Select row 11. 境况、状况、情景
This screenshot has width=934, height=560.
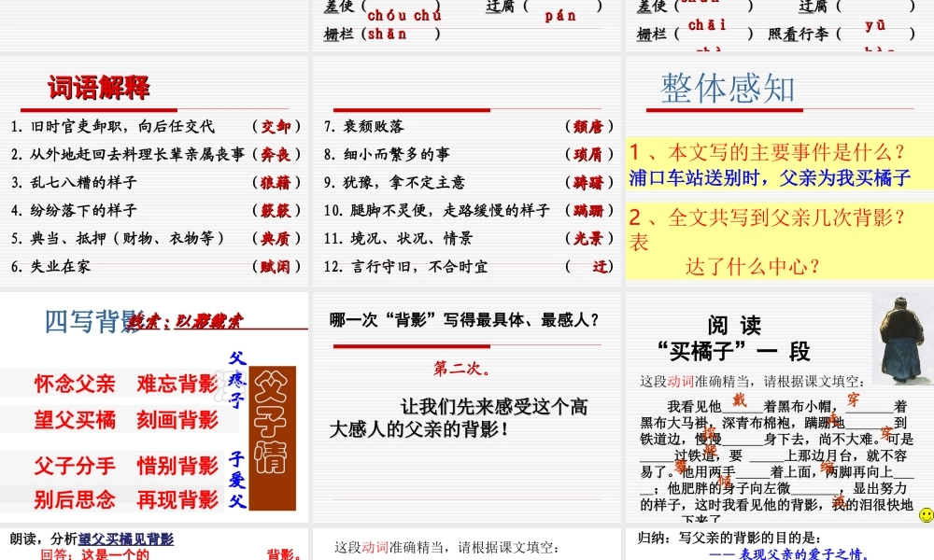click(x=468, y=238)
